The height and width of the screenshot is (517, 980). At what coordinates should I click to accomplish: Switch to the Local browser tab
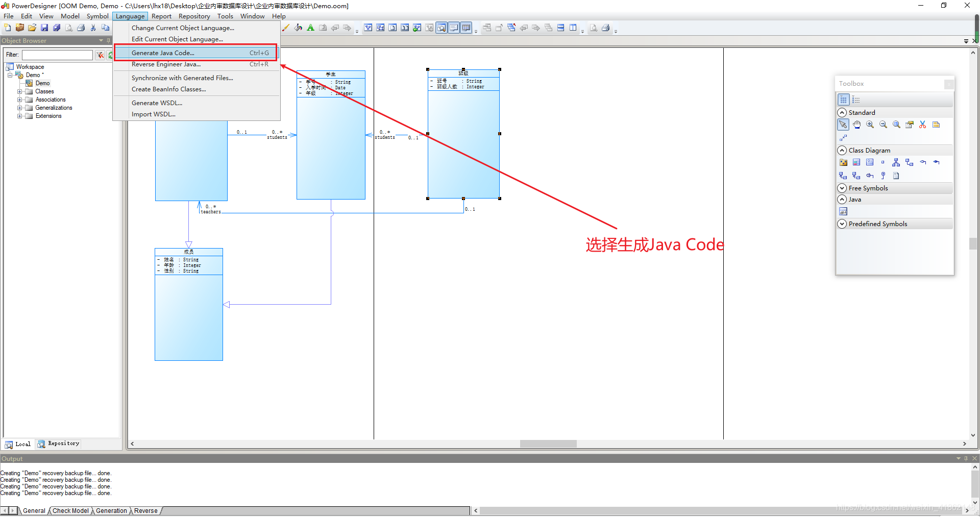pyautogui.click(x=18, y=444)
